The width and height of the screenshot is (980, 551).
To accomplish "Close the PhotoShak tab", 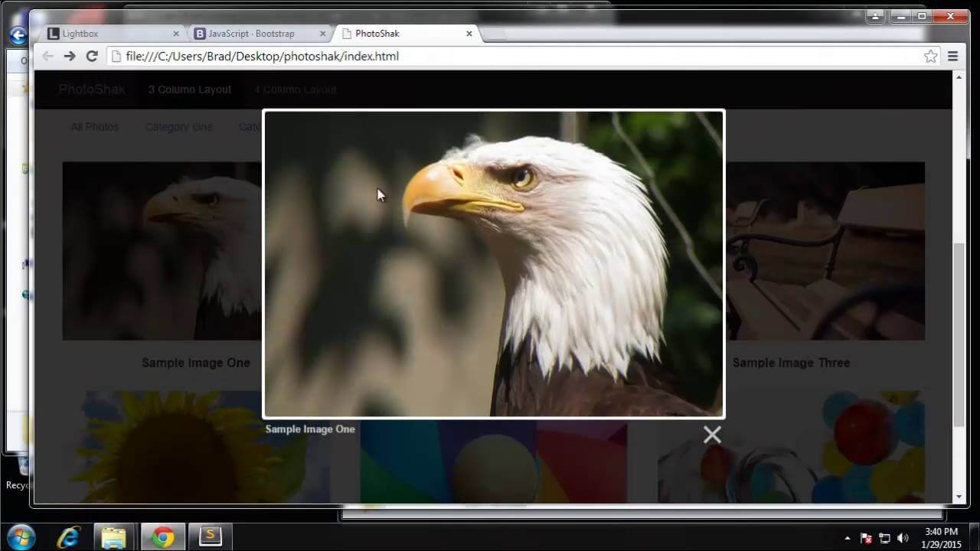I will [469, 34].
